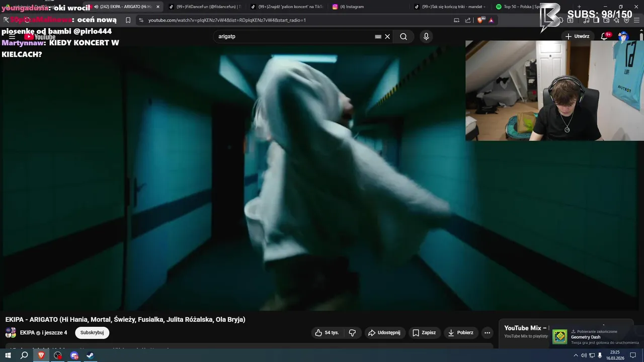Open site settings icon beside the URL
The height and width of the screenshot is (362, 644).
[x=141, y=20]
